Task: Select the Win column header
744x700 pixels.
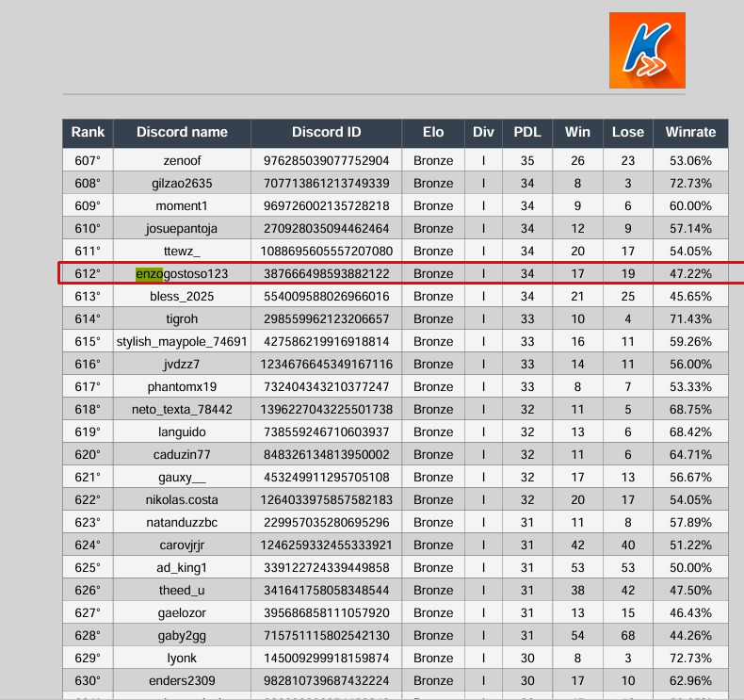Action: pyautogui.click(x=577, y=132)
